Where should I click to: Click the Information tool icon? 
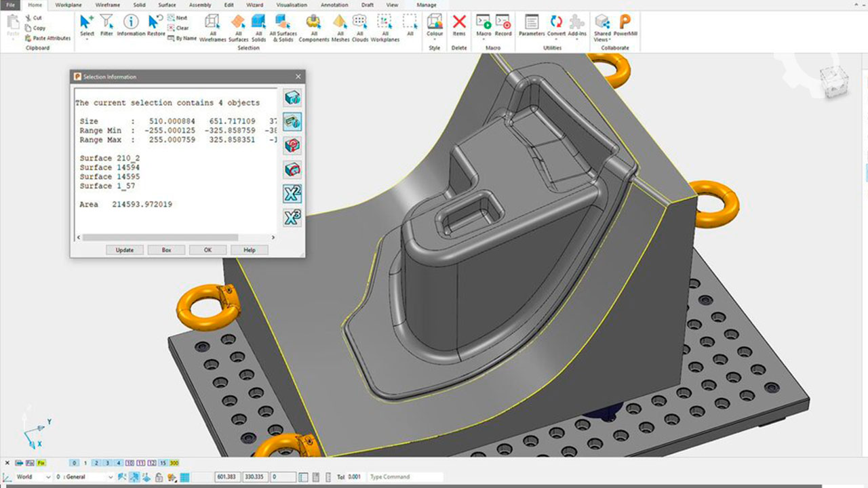click(131, 22)
